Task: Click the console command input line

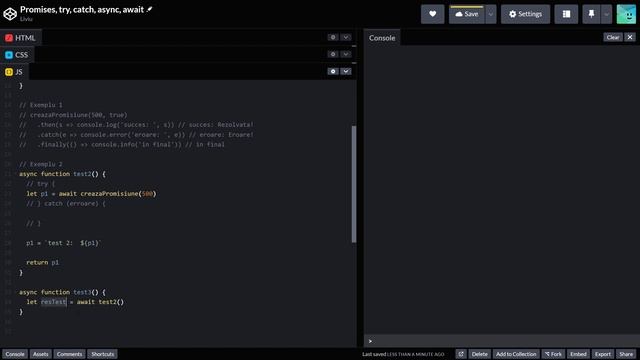Action: 502,341
